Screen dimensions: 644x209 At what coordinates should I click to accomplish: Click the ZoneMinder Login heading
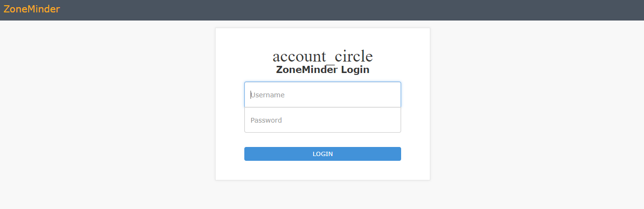click(323, 70)
